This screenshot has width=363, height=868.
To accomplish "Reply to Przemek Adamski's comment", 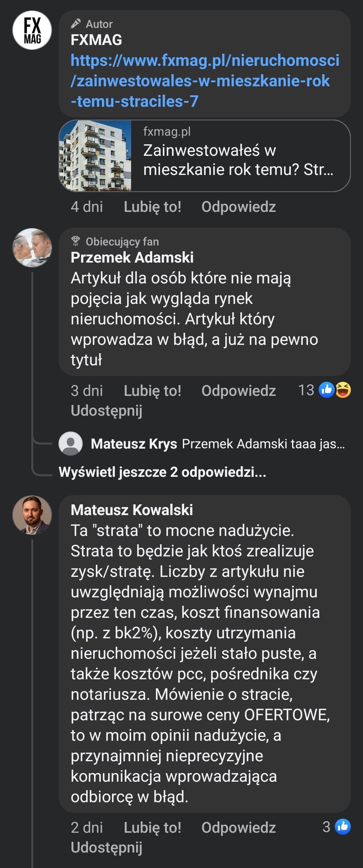I will [238, 391].
